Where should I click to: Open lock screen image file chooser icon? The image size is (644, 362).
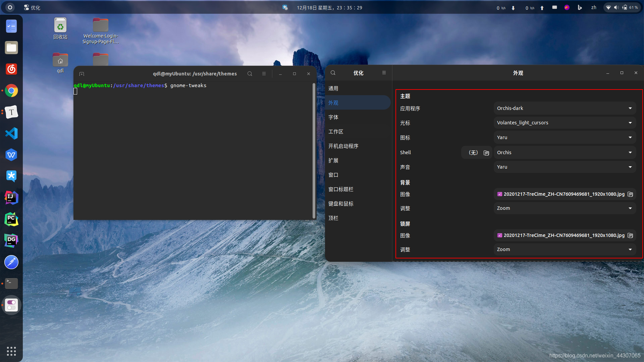point(630,236)
